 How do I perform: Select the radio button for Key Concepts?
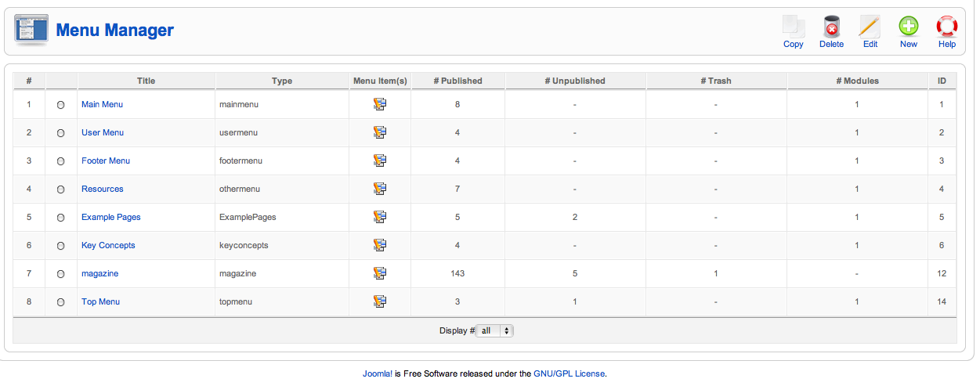click(61, 246)
